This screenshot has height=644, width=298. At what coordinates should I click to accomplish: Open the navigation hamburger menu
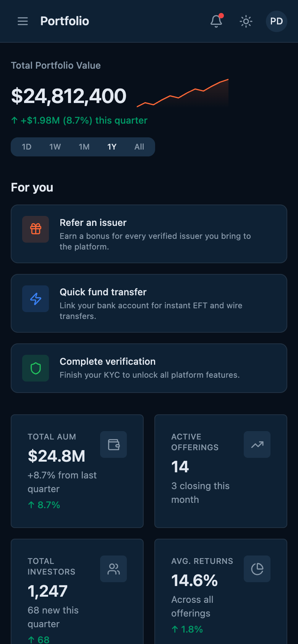point(23,21)
